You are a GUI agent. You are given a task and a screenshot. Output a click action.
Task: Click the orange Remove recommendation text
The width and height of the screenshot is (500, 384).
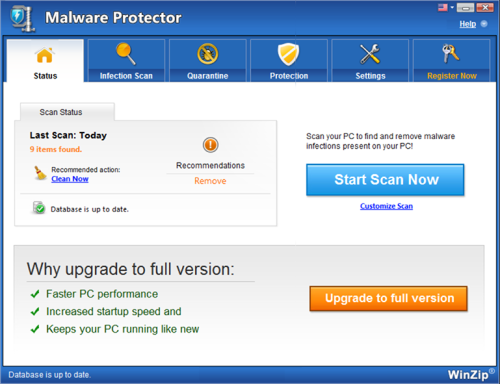pyautogui.click(x=210, y=181)
